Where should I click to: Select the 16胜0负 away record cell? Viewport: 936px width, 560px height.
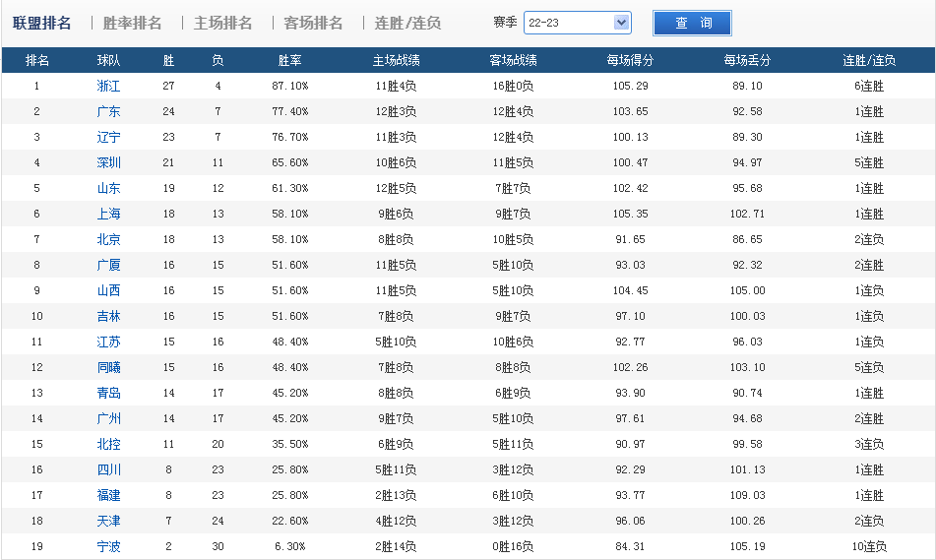click(x=513, y=86)
